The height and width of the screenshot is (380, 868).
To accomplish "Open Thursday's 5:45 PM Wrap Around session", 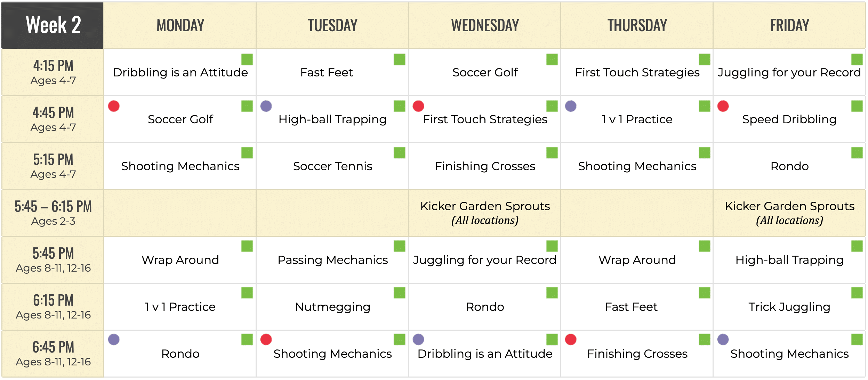I will 637,260.
